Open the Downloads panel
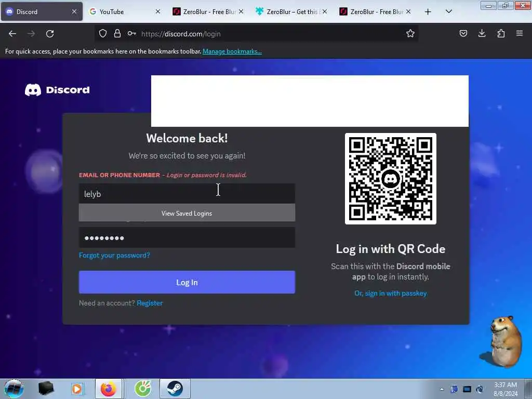Image resolution: width=532 pixels, height=399 pixels. [x=482, y=34]
